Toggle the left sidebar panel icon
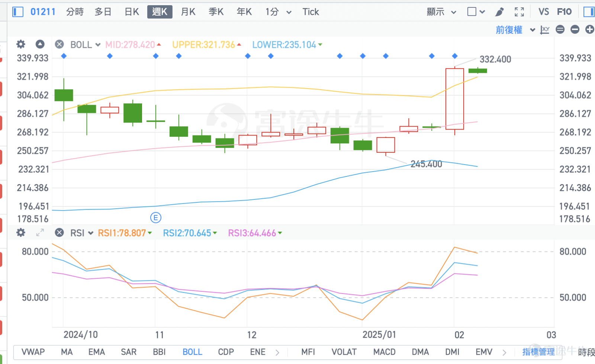 coord(18,12)
